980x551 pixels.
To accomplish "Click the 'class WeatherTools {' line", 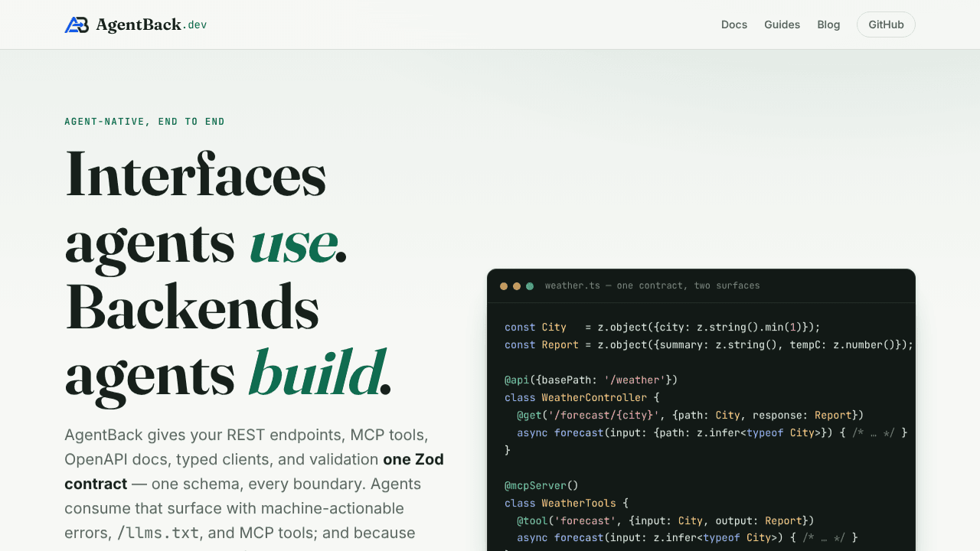I will click(567, 503).
